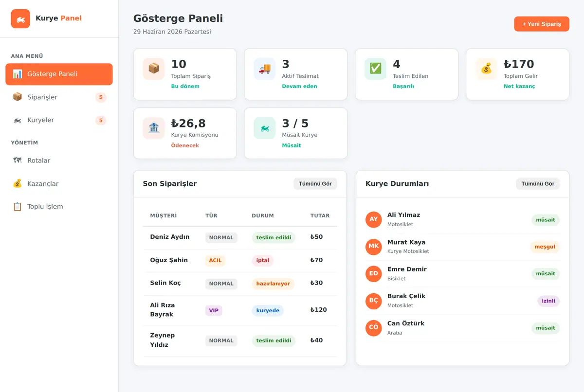Click the bank icon on Kurye Komisyonu card
The width and height of the screenshot is (584, 392).
[x=154, y=128]
